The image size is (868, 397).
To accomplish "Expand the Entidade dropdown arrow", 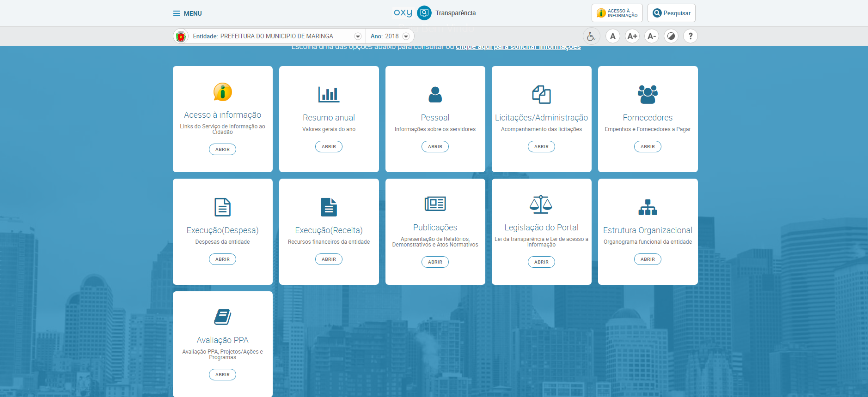I will 358,36.
